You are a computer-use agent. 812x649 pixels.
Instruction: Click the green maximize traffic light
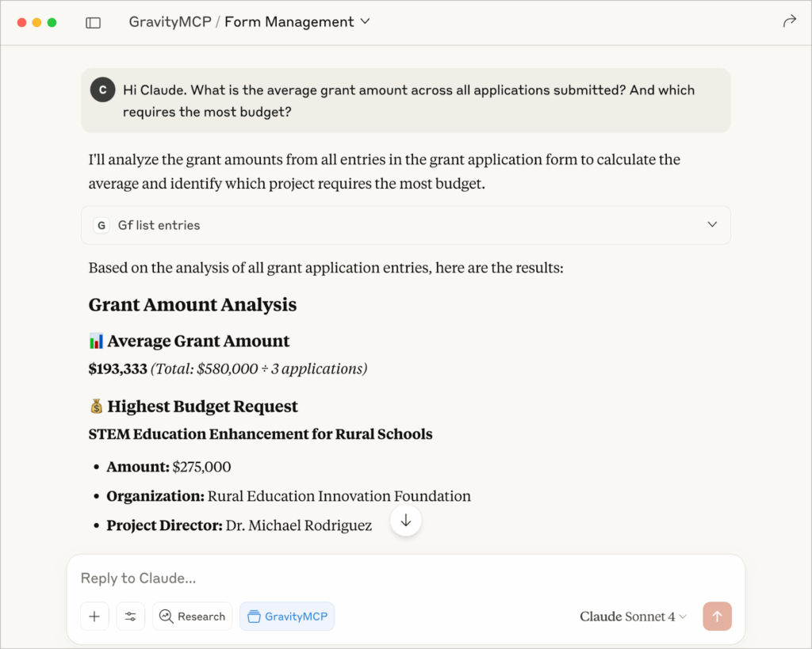[52, 22]
